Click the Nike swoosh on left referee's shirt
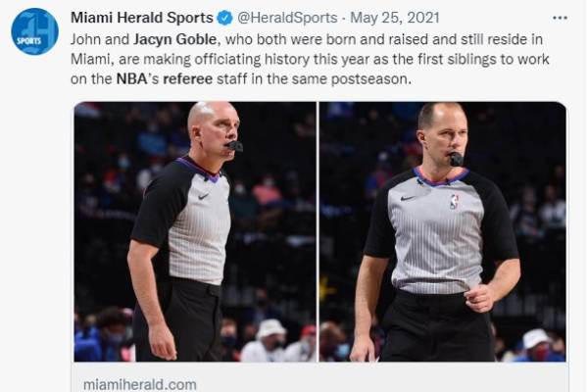The width and height of the screenshot is (588, 392). 203,196
